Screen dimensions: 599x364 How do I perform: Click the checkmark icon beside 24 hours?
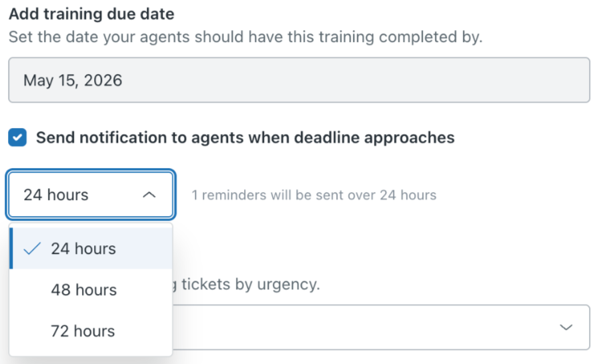(32, 249)
